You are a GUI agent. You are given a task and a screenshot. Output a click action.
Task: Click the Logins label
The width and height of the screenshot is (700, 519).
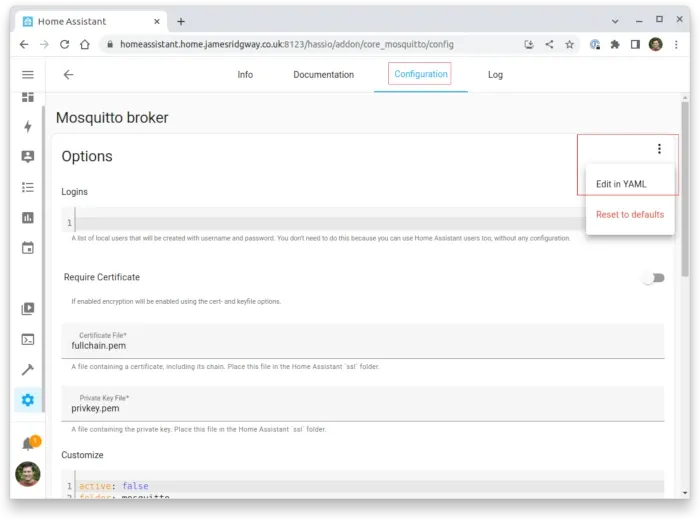pos(75,192)
